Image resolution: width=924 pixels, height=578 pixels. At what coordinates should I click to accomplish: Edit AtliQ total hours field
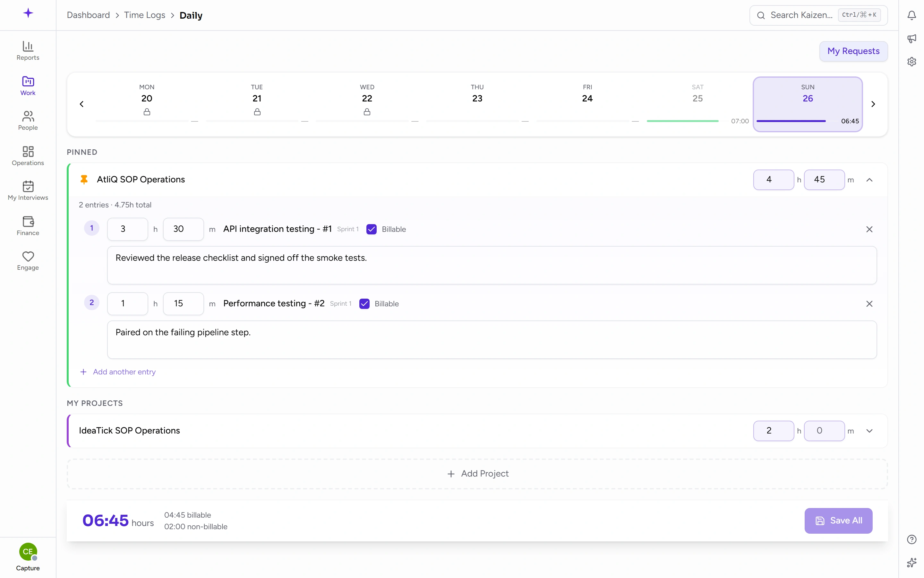click(773, 180)
